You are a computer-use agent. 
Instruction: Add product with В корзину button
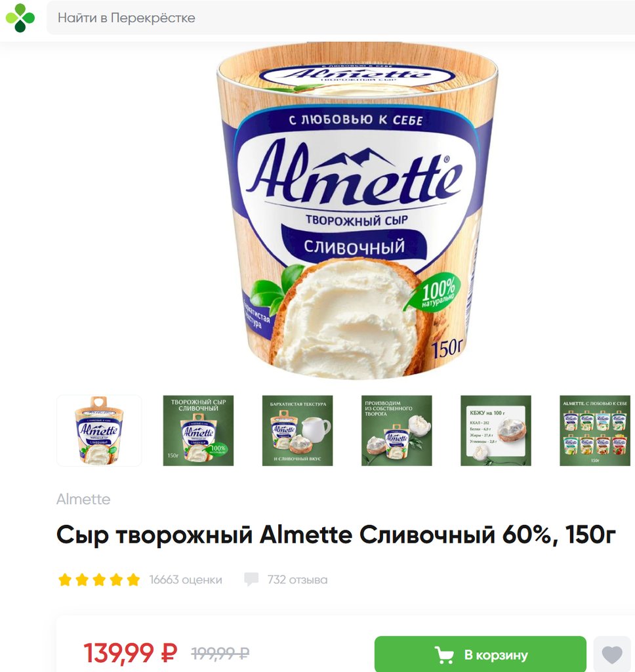pyautogui.click(x=480, y=654)
